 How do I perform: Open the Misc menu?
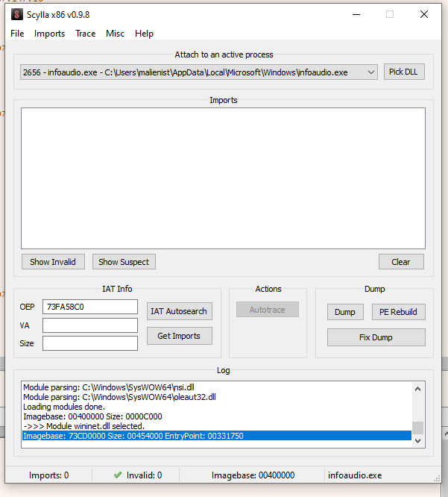[x=115, y=34]
